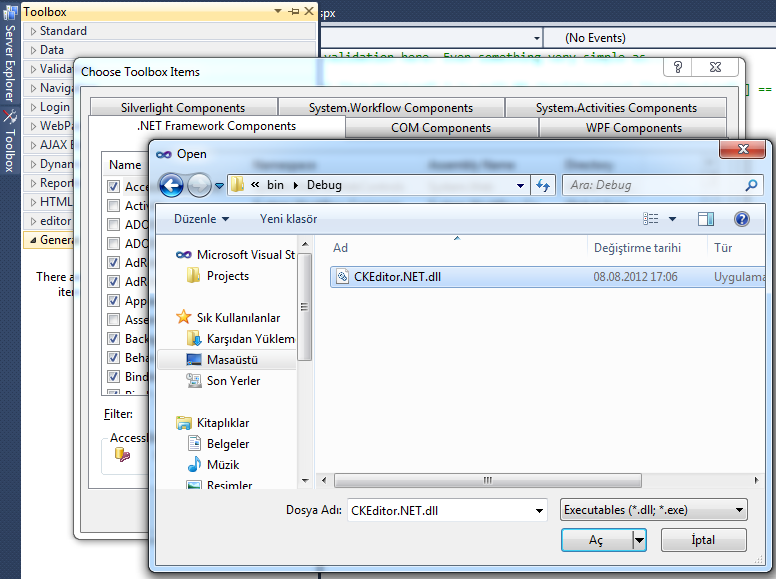Open the view options dropdown arrow

point(672,219)
